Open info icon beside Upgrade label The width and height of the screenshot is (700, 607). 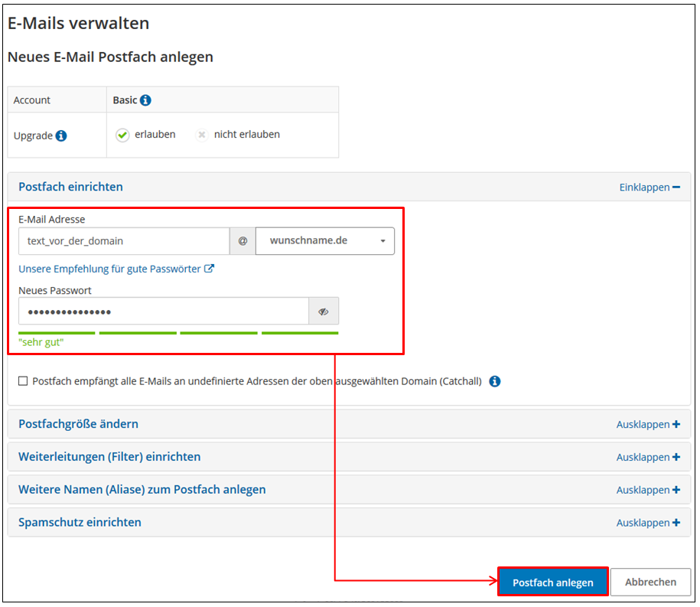[61, 135]
